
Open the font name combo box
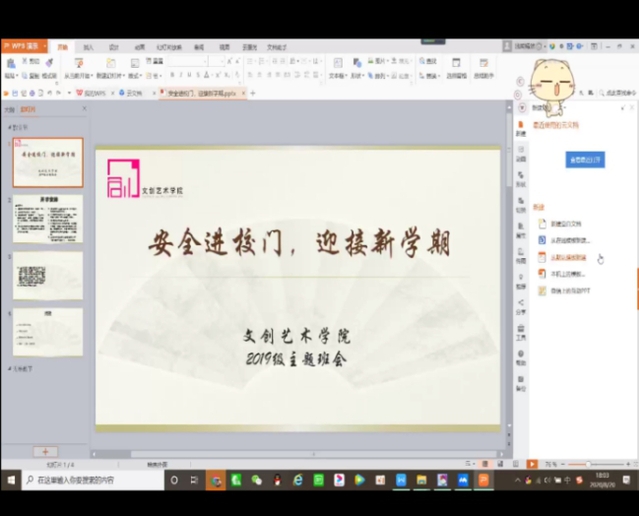[187, 61]
